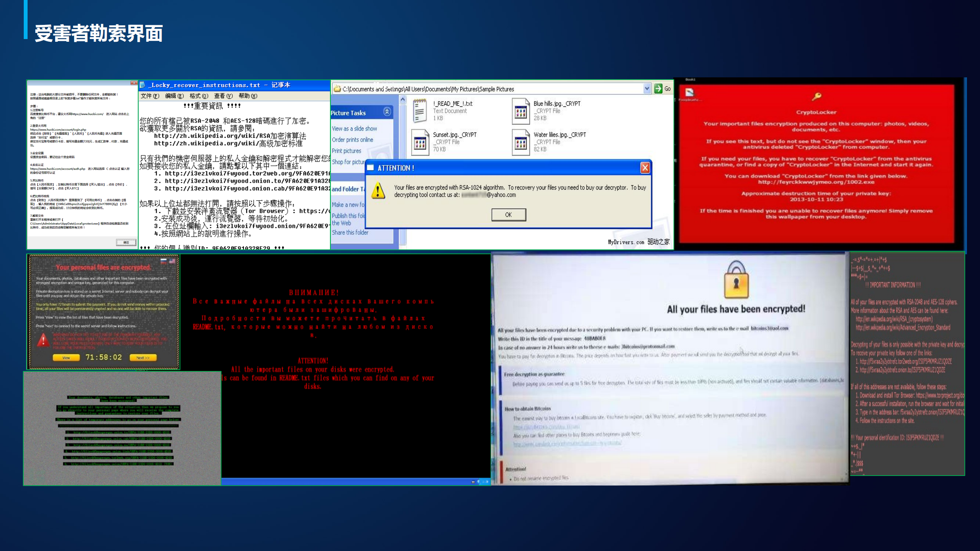Click the yellow warning triangle in ATTENTION dialog
Screen dimensions: 980x551
[378, 190]
